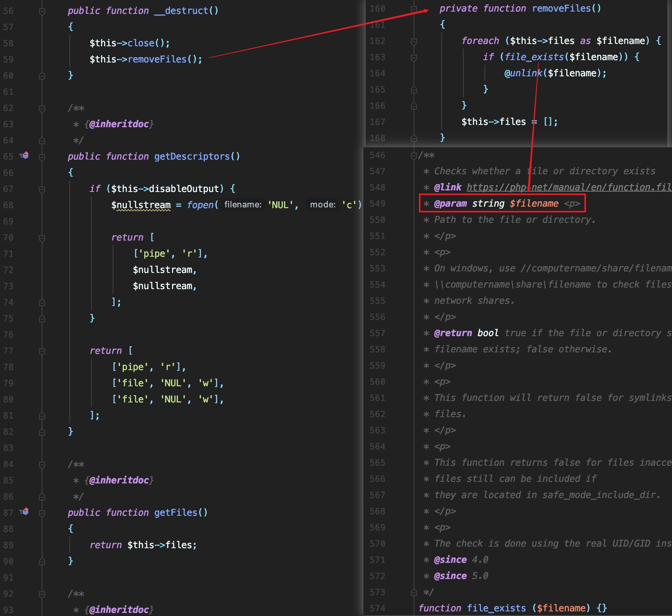Collapse the getFiles function fold on line 87
This screenshot has width=672, height=616.
point(42,513)
